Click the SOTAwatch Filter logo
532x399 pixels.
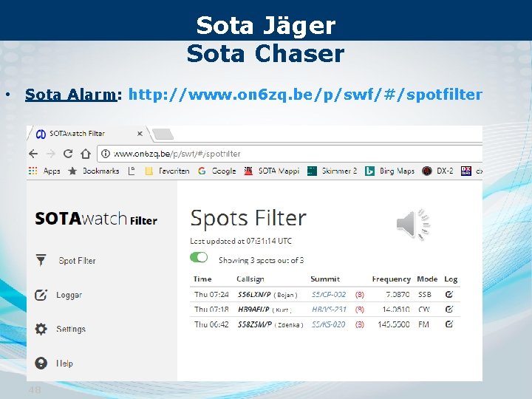(96, 219)
